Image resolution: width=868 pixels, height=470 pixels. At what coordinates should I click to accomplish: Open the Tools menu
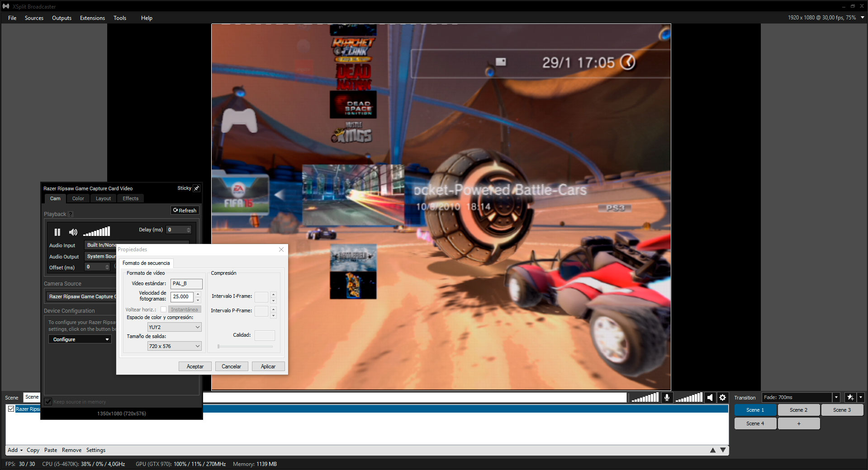(x=120, y=18)
